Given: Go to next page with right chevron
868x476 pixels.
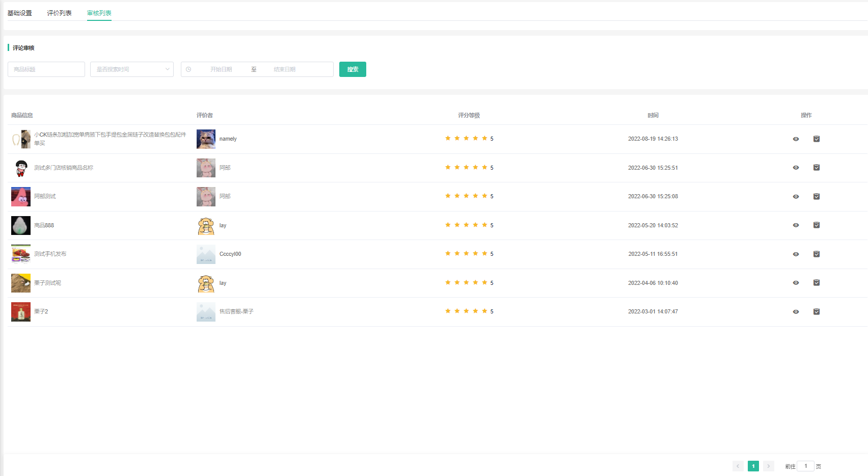Looking at the screenshot, I should click(x=768, y=466).
